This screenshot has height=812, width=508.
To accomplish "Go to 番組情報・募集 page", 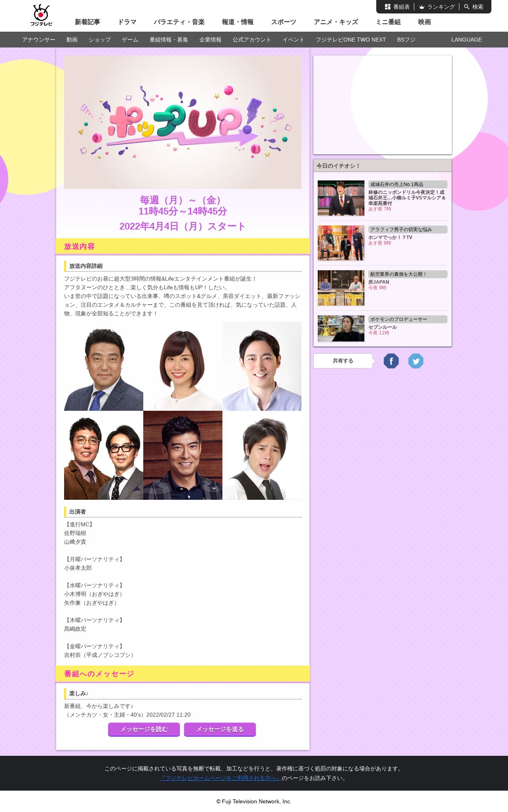I will 169,40.
